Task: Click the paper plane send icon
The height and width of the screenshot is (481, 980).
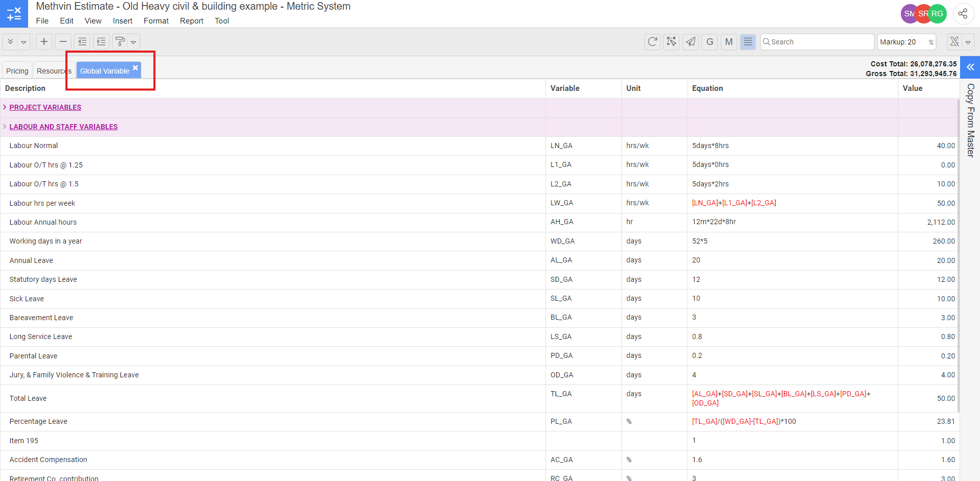Action: (690, 42)
